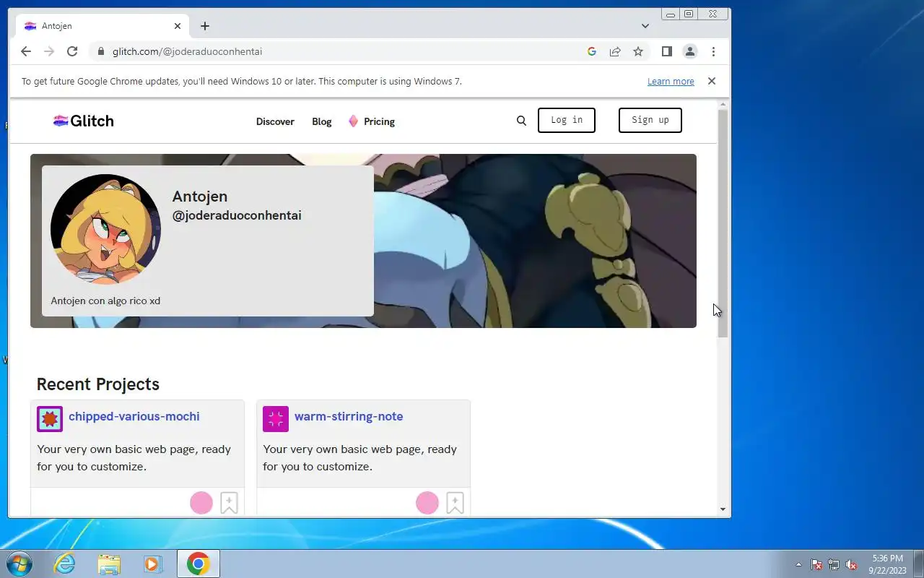
Task: Click pink user dot on chipped-various-mochi card
Action: 201,503
